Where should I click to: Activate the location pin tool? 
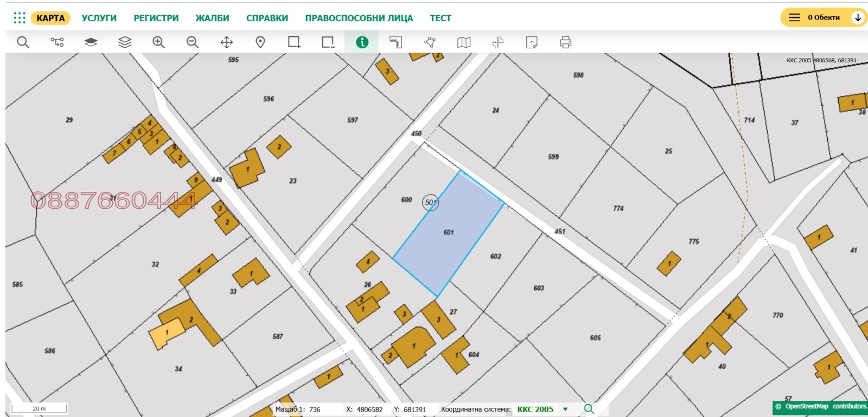[260, 42]
